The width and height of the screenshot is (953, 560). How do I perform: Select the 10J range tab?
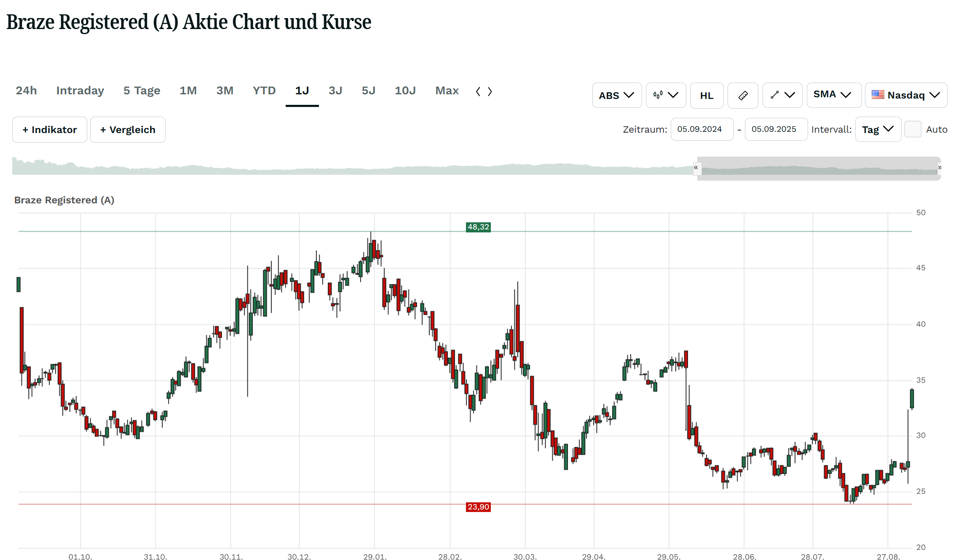pos(405,91)
